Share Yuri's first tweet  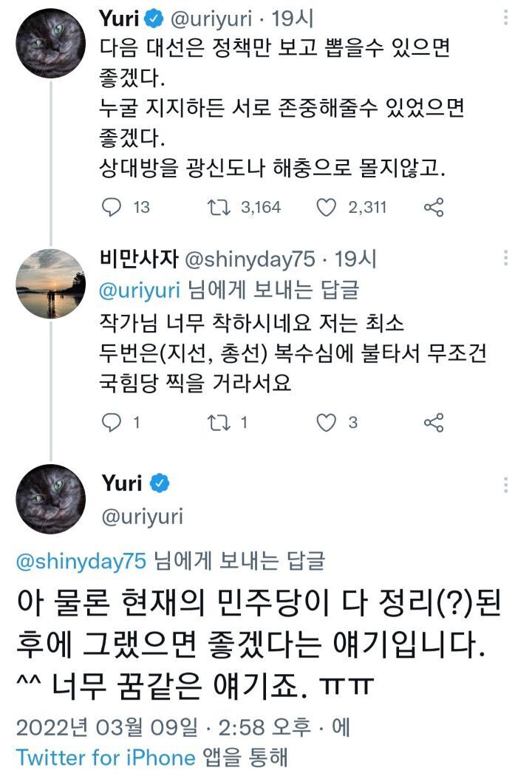click(434, 207)
